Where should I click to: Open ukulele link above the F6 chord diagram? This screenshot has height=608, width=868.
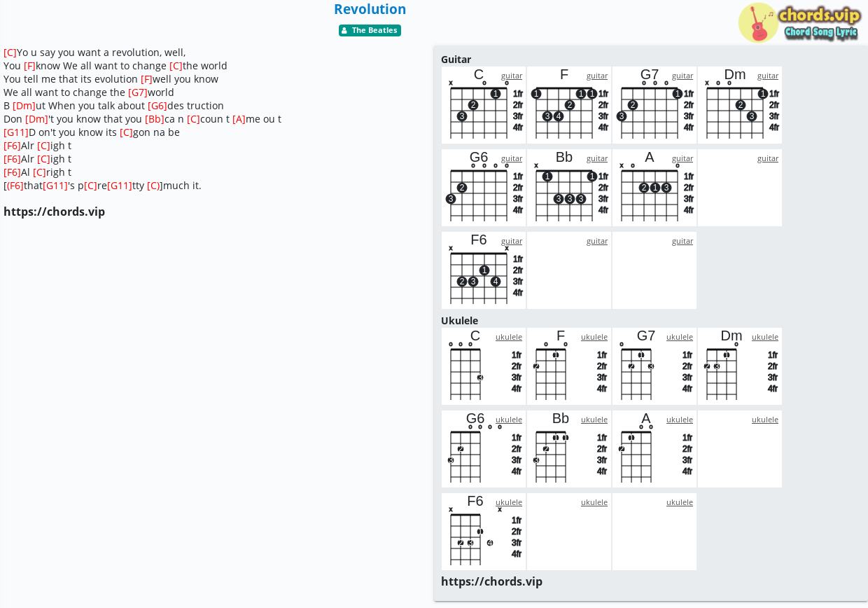click(509, 502)
